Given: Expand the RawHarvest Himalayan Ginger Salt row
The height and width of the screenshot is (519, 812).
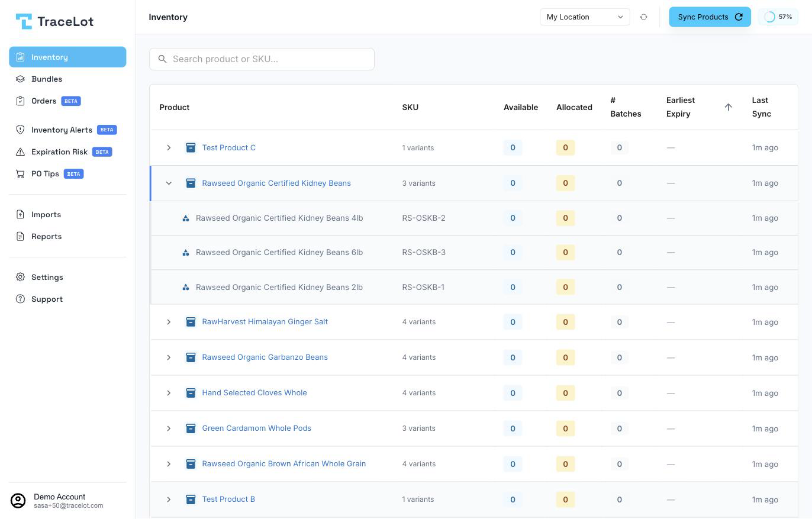Looking at the screenshot, I should [x=169, y=322].
